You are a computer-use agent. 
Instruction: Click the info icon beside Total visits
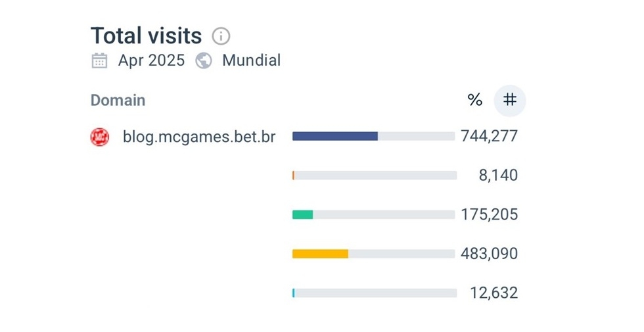221,36
